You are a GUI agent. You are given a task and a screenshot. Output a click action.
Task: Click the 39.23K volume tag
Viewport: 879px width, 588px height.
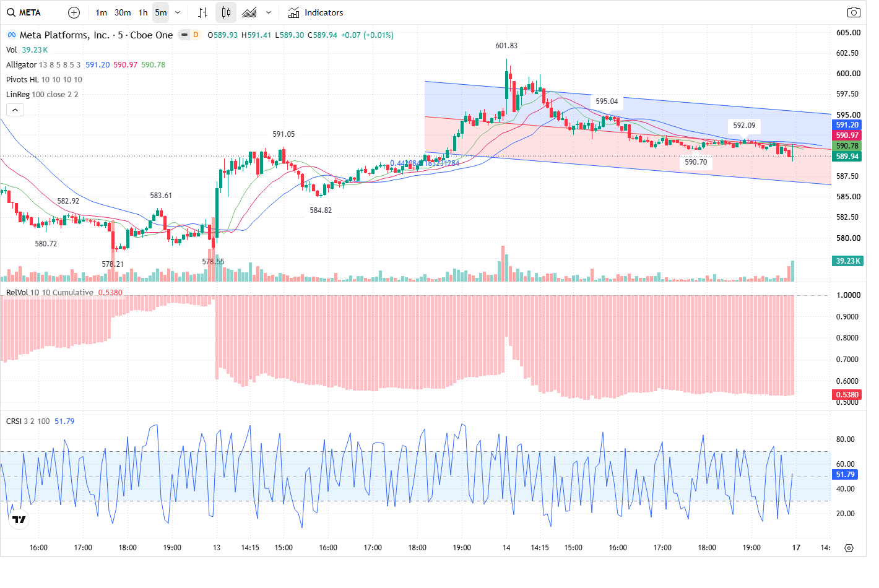(847, 261)
